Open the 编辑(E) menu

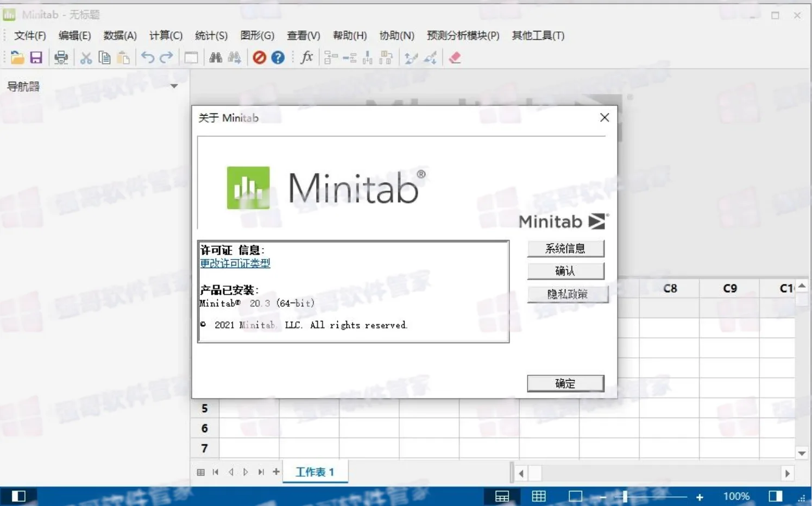74,36
